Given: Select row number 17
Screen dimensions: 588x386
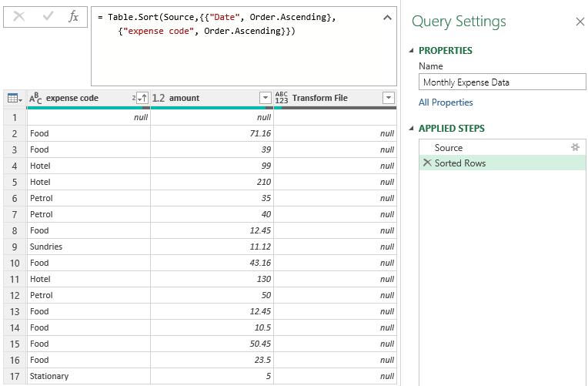Looking at the screenshot, I should pos(15,376).
